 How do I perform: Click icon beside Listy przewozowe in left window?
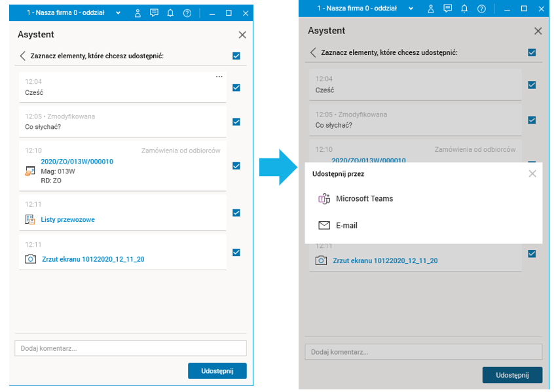(x=30, y=220)
